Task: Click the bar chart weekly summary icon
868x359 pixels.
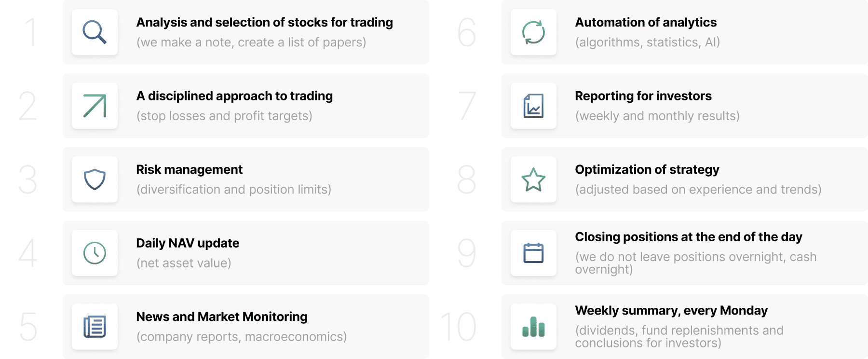Action: 533,327
